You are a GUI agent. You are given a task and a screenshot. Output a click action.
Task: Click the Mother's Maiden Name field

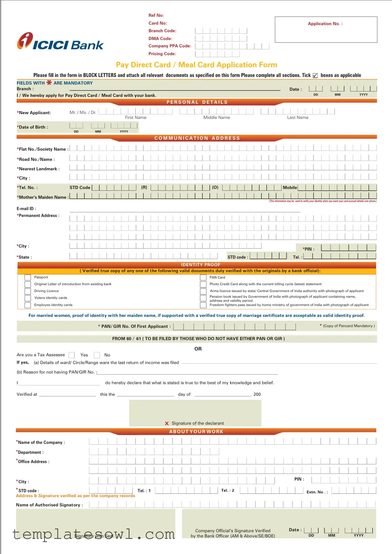[x=223, y=195]
